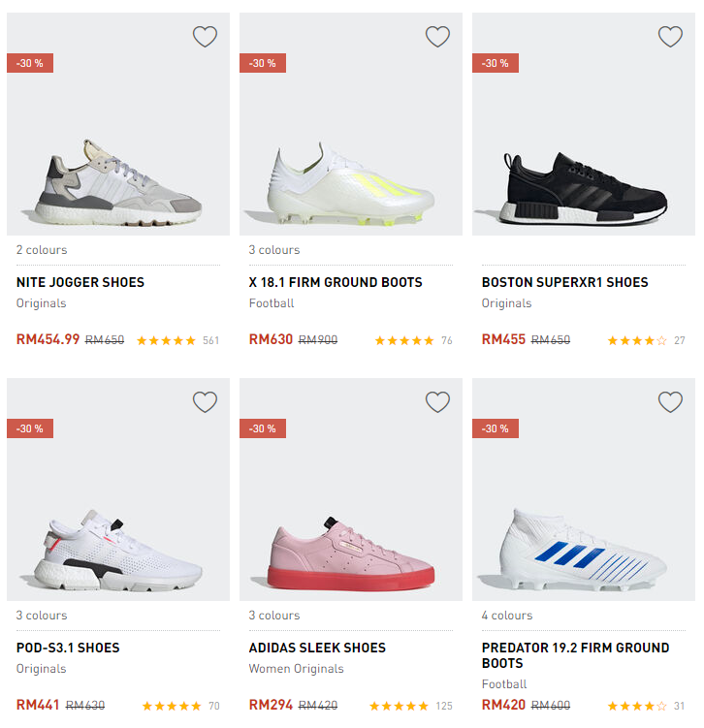Open the X 18.1 Firm Ground Boots title
704x728 pixels.
pyautogui.click(x=336, y=282)
